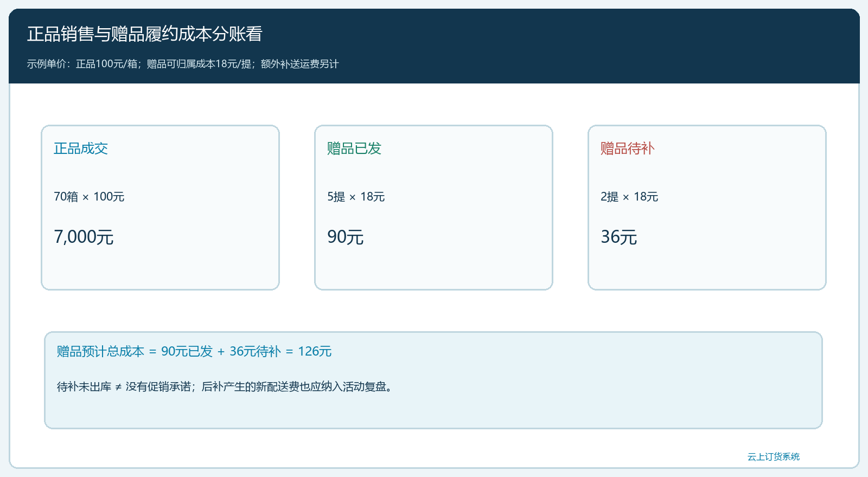
Task: Open the 云上订货系统 link at bottom
Action: pyautogui.click(x=774, y=456)
